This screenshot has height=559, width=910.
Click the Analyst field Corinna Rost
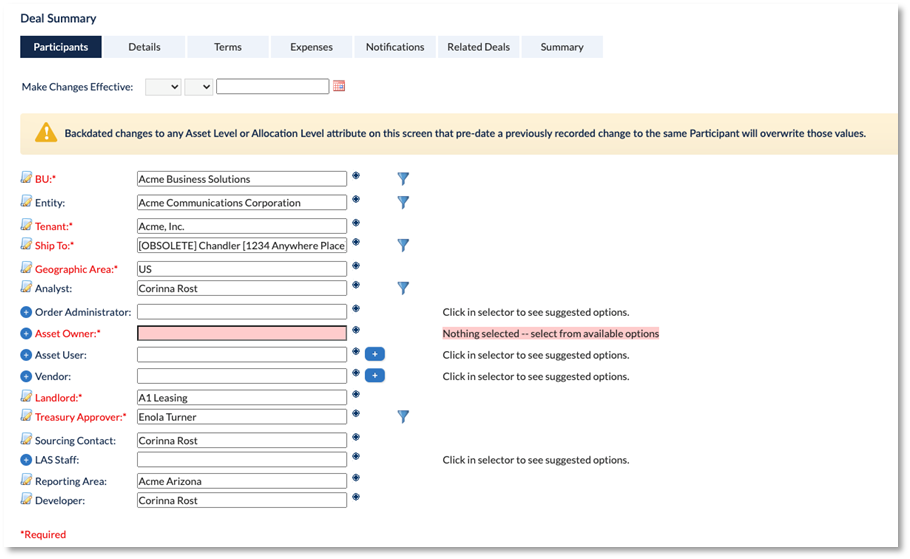242,288
